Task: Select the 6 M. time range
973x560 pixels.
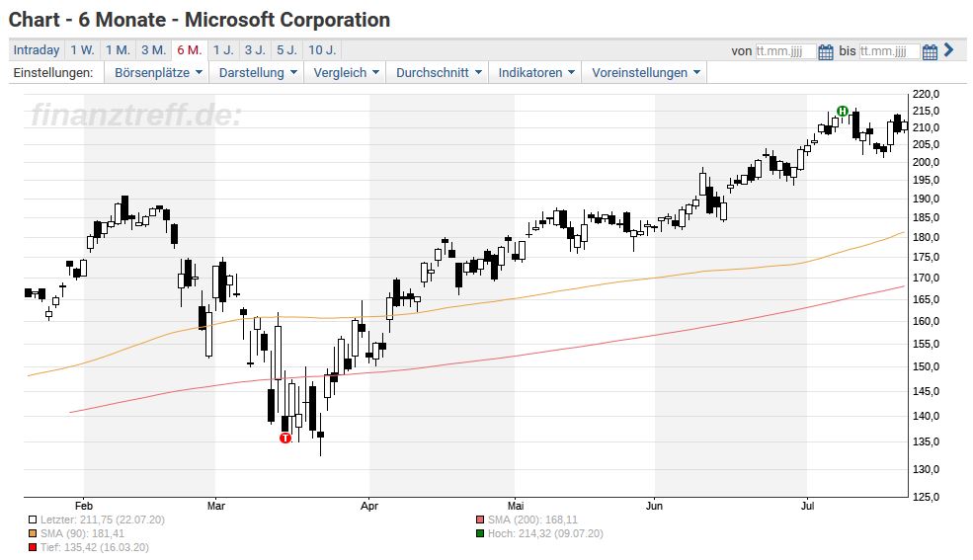Action: (190, 50)
